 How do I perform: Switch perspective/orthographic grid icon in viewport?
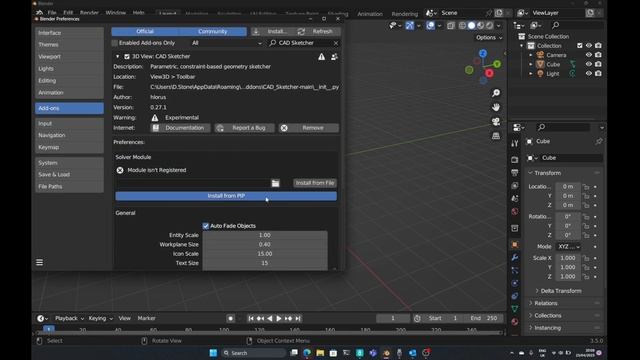(496, 136)
